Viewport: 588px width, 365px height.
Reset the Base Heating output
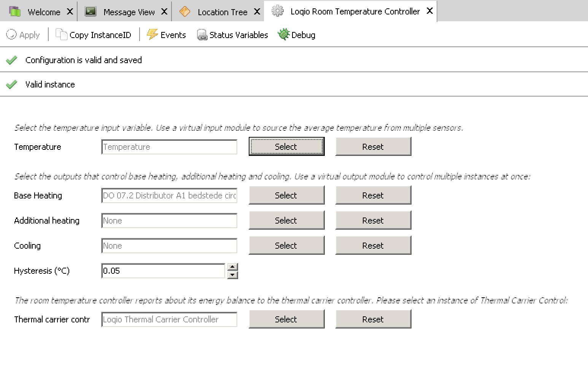pyautogui.click(x=373, y=195)
